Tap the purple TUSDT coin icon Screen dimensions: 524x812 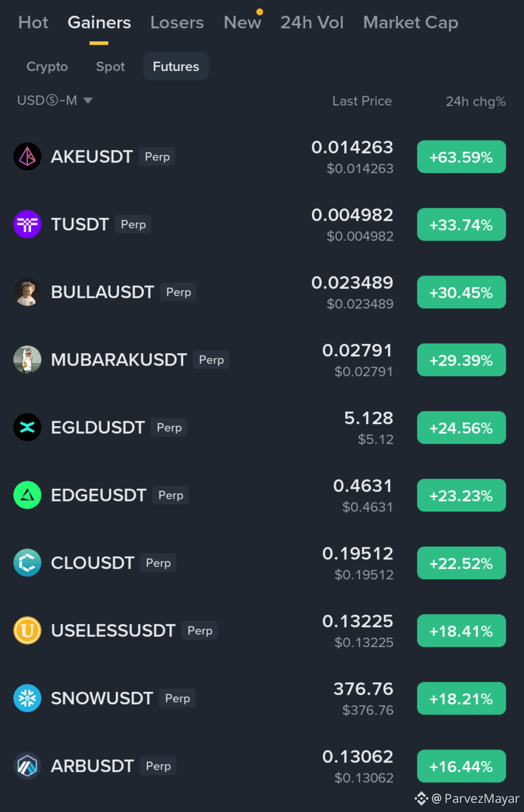[x=27, y=224]
